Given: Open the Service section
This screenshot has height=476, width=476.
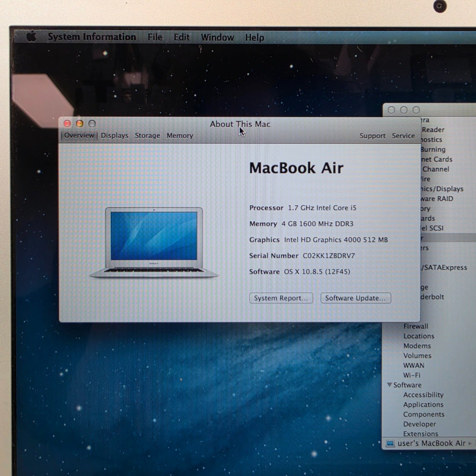Looking at the screenshot, I should tap(403, 136).
